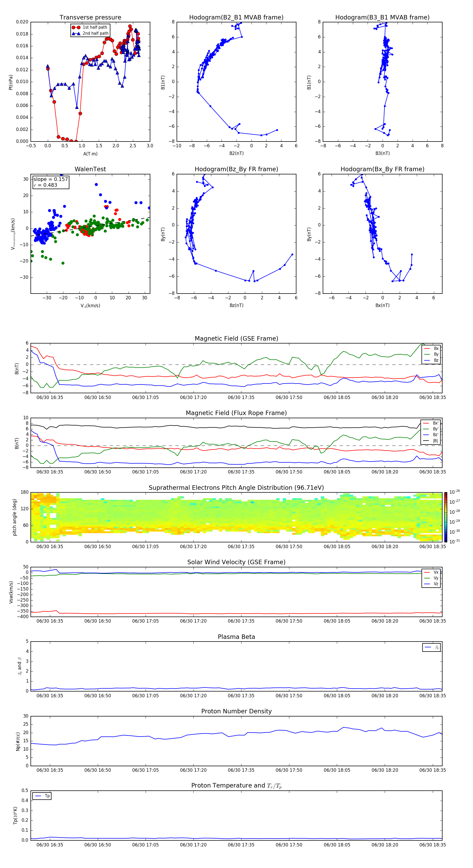Image resolution: width=473 pixels, height=868 pixels.
Task: Select the "Bz(nT)" x-axis label
Action: tap(236, 305)
